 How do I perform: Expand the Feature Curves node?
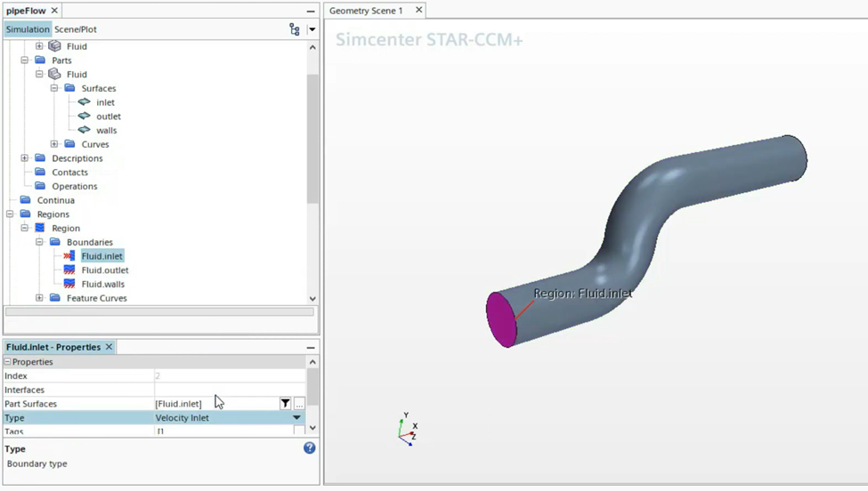tap(39, 298)
